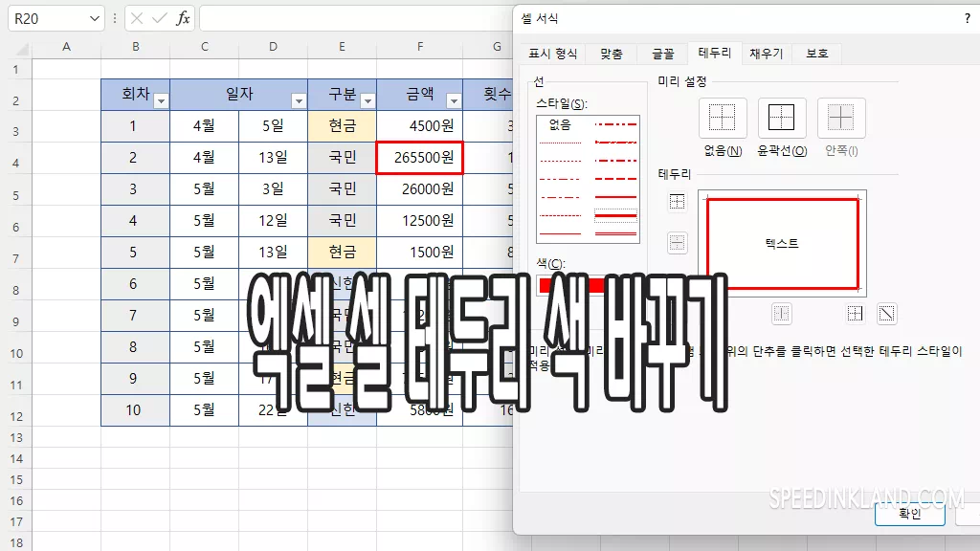Expand the 금액 column filter dropdown

point(454,100)
